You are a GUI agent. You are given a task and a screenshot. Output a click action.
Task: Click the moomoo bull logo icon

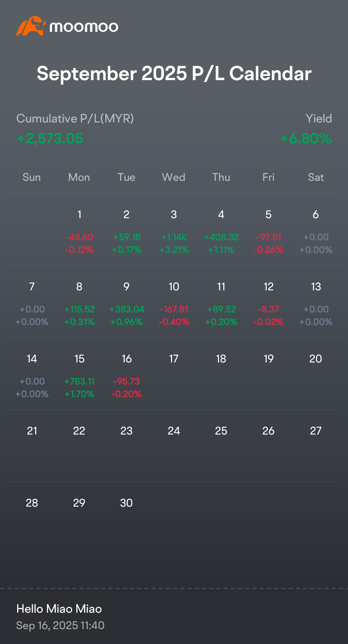tap(31, 26)
